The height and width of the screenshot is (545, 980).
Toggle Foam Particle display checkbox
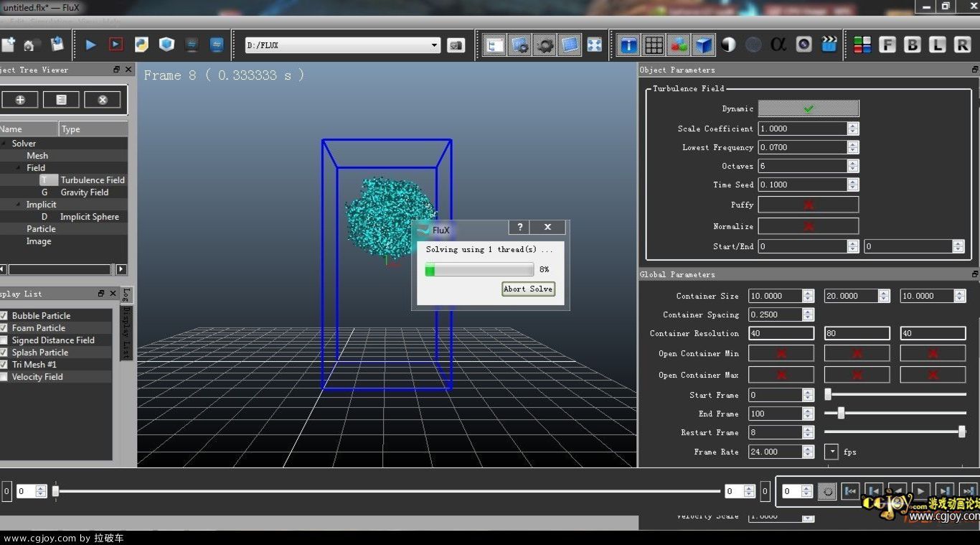coord(4,328)
